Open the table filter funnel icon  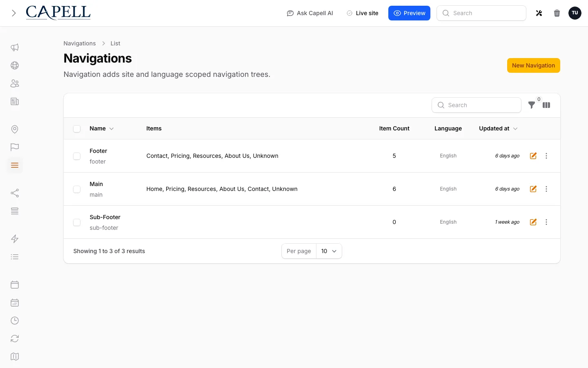pyautogui.click(x=532, y=105)
